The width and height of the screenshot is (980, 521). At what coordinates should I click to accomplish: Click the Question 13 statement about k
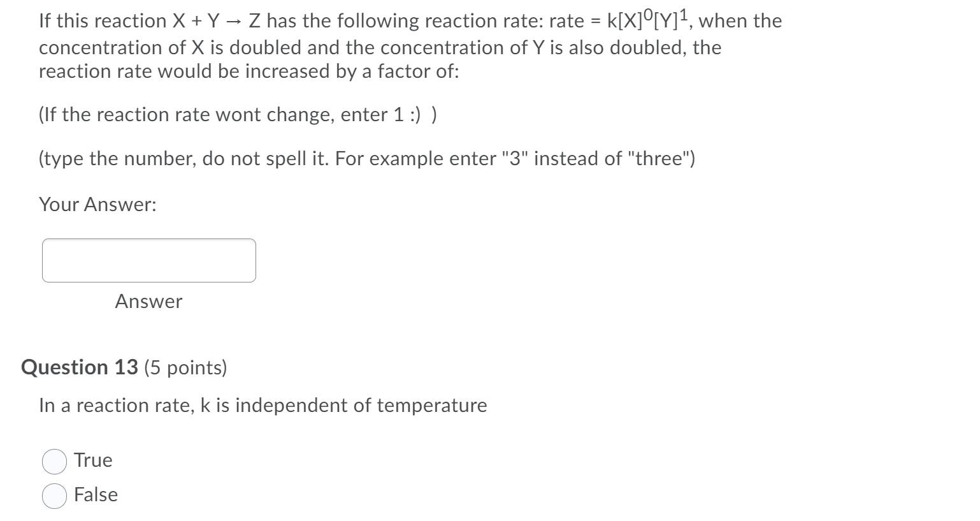click(x=263, y=404)
